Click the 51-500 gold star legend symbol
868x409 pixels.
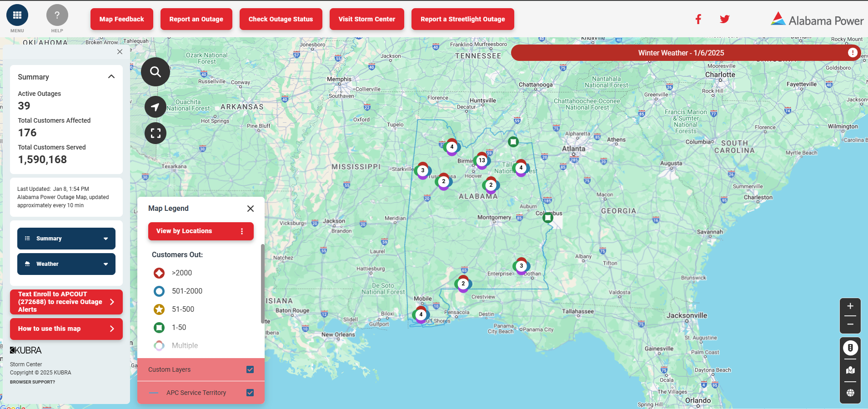[159, 309]
